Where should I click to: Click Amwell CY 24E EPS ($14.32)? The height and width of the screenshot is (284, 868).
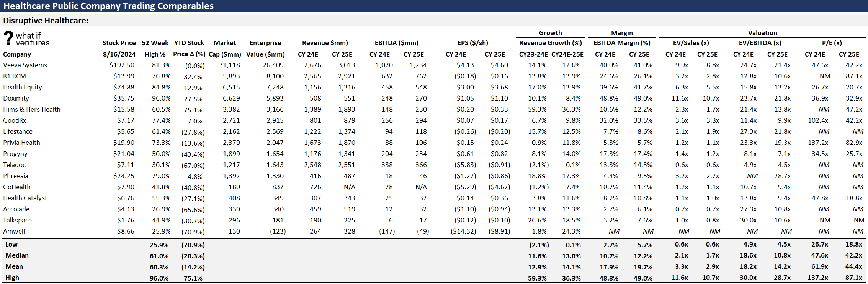click(x=463, y=231)
